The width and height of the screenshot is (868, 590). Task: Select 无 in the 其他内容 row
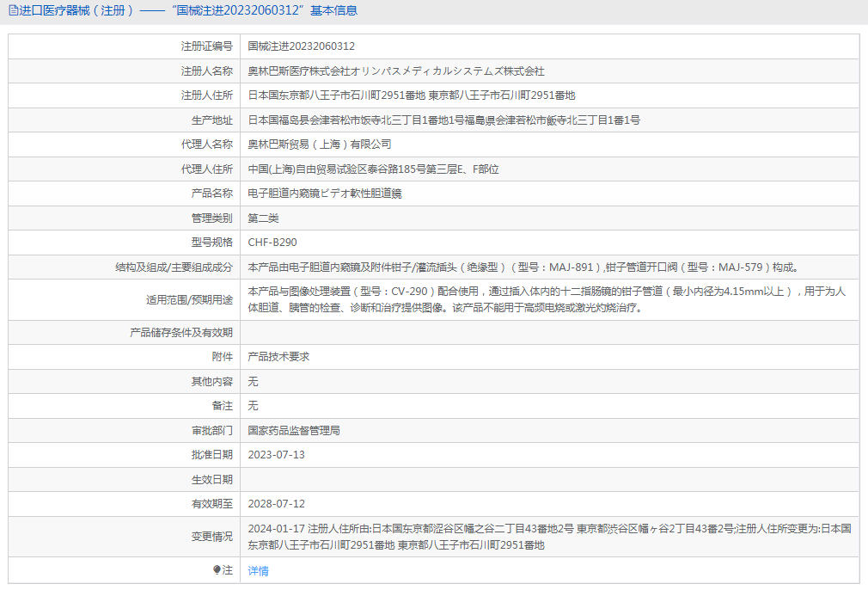click(x=253, y=381)
